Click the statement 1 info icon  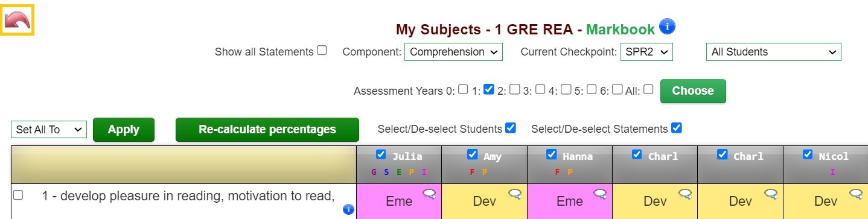pyautogui.click(x=348, y=209)
